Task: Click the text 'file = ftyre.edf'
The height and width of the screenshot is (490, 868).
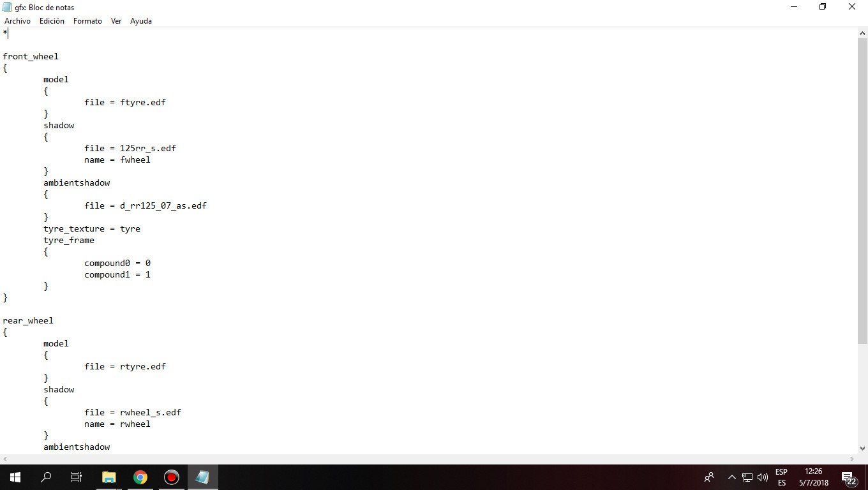Action: click(125, 102)
